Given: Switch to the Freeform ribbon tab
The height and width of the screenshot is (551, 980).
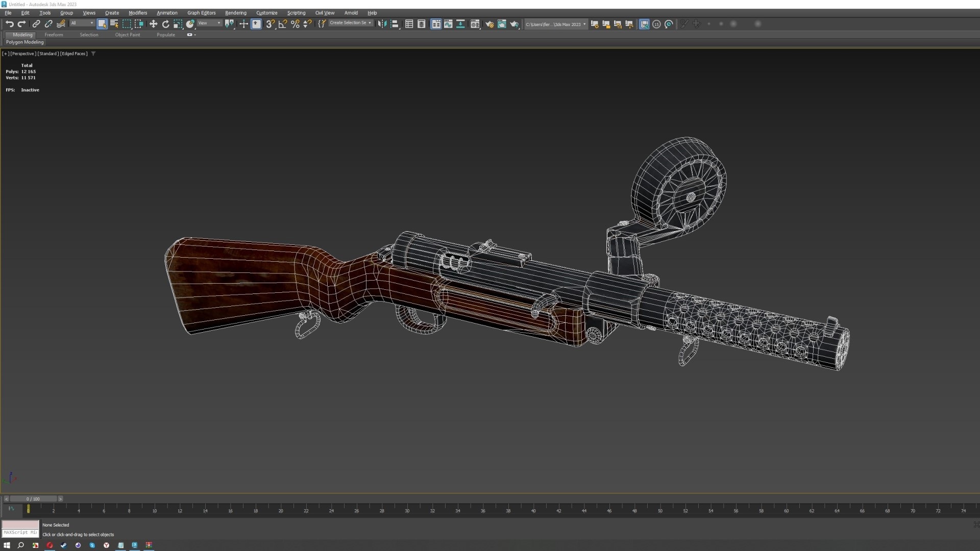Looking at the screenshot, I should [x=54, y=35].
